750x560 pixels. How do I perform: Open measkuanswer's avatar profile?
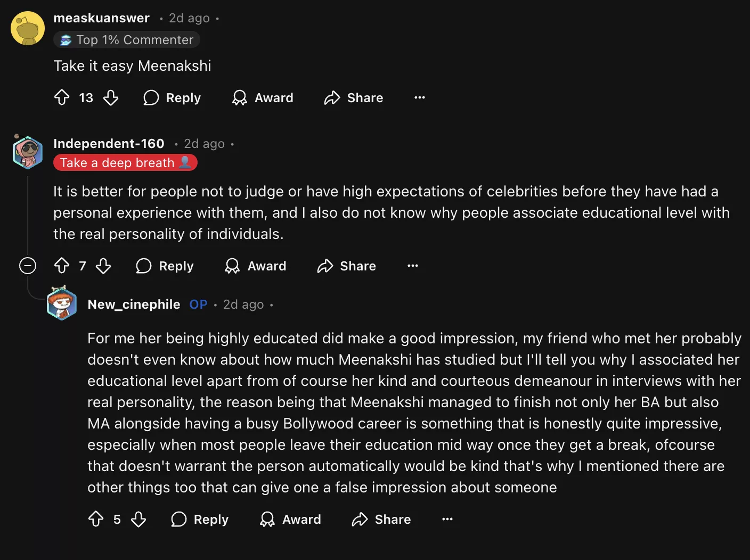point(28,28)
